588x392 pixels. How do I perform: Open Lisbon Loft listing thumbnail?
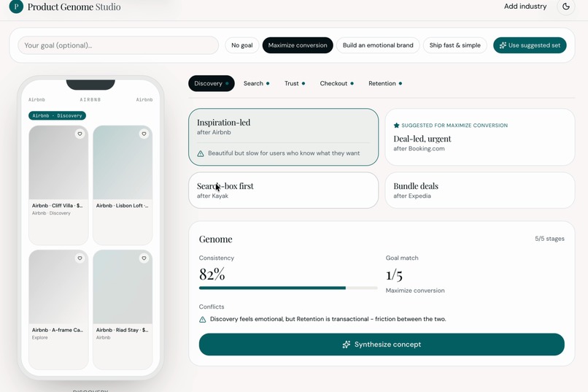[123, 163]
